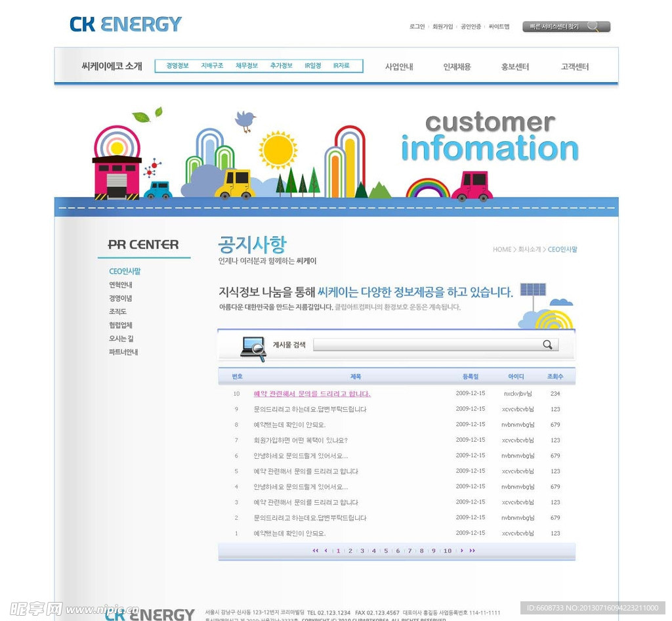Go to page 1 in pagination

[338, 551]
